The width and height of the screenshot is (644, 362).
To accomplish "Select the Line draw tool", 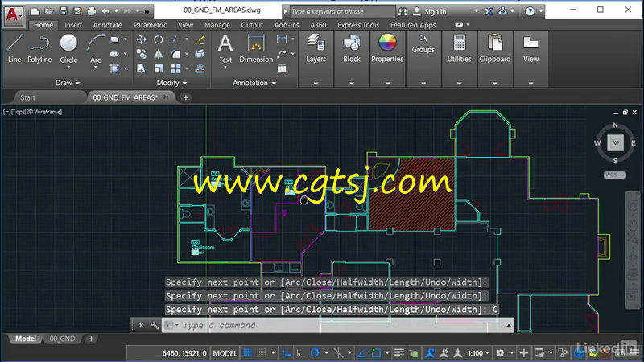I will click(x=14, y=49).
